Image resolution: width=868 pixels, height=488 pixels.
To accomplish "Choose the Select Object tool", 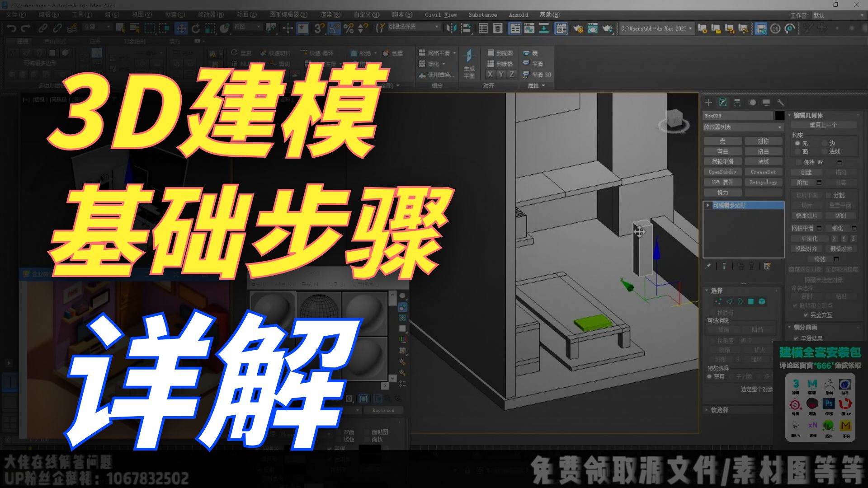I will (x=120, y=28).
